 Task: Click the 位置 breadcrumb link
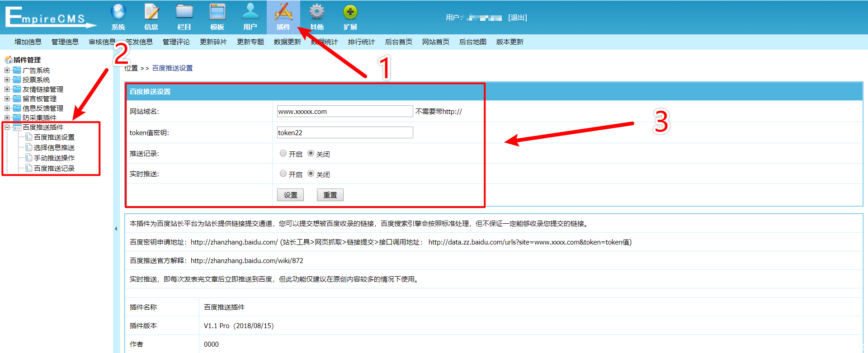(131, 68)
